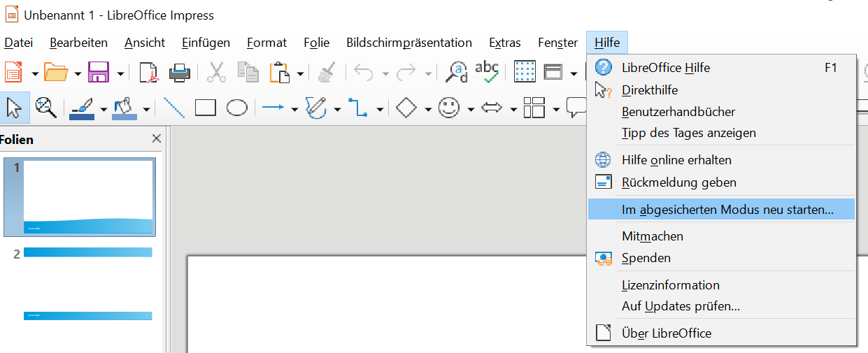Open the Format menu
This screenshot has height=353, width=868.
(x=266, y=43)
